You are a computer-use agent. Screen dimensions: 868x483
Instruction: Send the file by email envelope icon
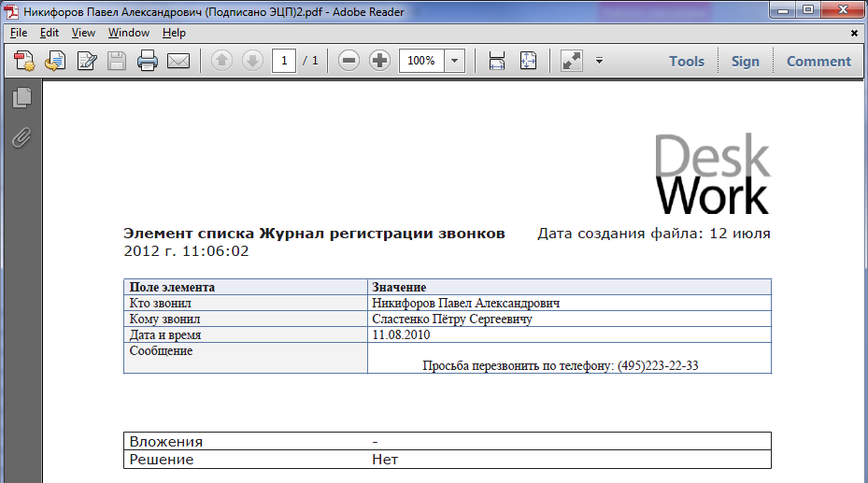coord(178,61)
